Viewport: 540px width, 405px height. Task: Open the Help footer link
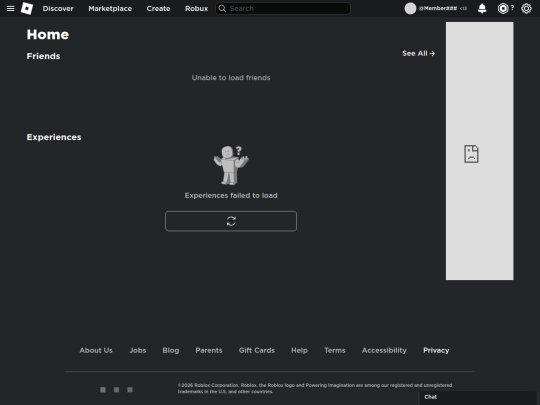pyautogui.click(x=299, y=350)
